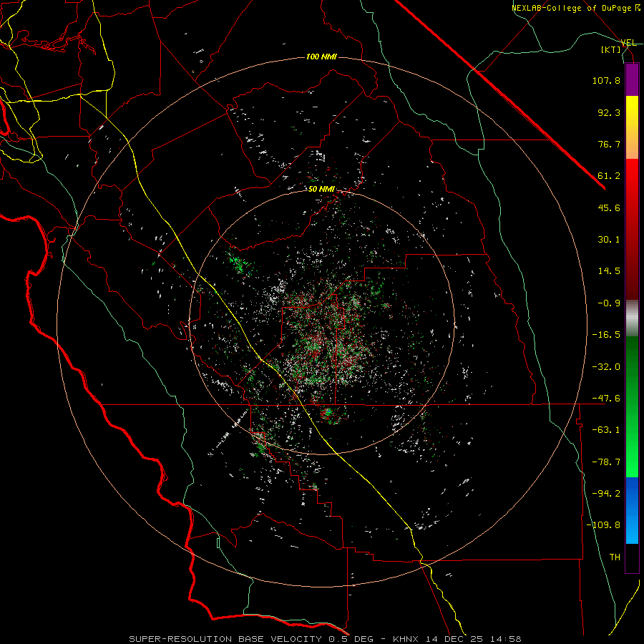
Task: Click the -63.1 velocity scale value
Action: 606,430
